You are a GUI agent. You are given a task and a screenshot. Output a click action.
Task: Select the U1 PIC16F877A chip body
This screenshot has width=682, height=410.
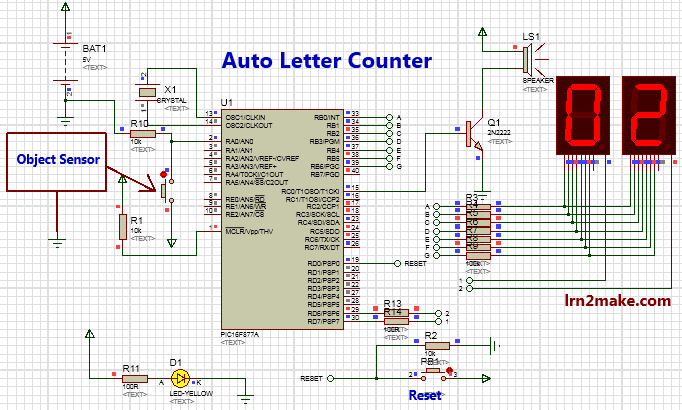pos(282,219)
